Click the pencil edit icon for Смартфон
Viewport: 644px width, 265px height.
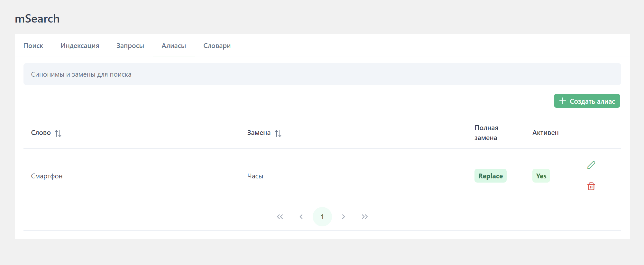(x=591, y=165)
